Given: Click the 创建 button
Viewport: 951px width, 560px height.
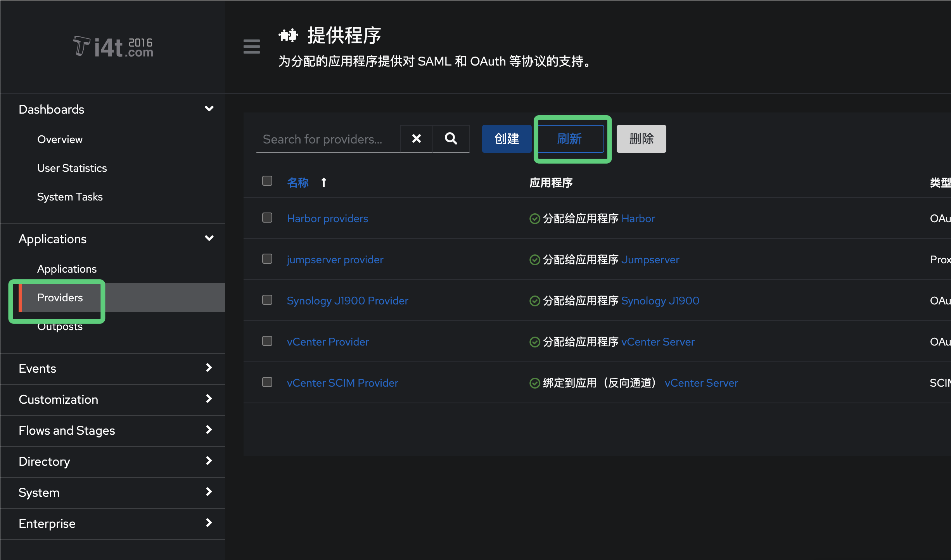Looking at the screenshot, I should pos(506,138).
